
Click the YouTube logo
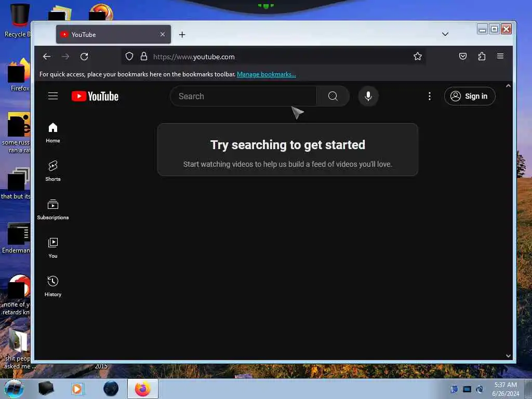pos(95,96)
